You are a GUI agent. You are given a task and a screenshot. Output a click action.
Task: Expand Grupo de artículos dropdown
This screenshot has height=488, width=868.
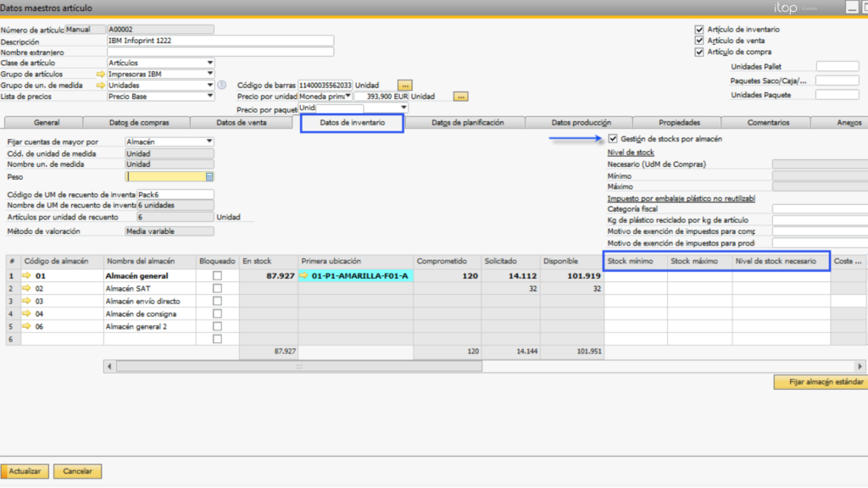(x=210, y=75)
